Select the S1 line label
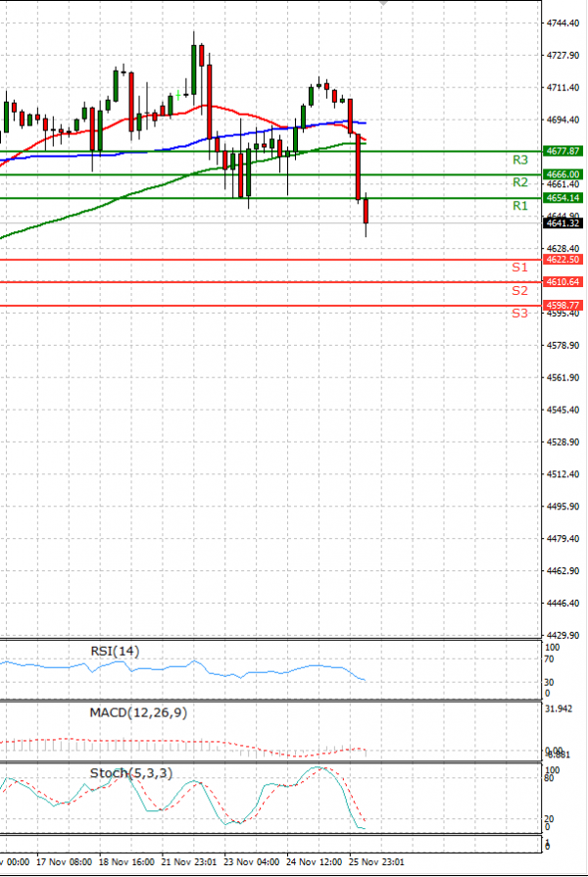 click(519, 268)
